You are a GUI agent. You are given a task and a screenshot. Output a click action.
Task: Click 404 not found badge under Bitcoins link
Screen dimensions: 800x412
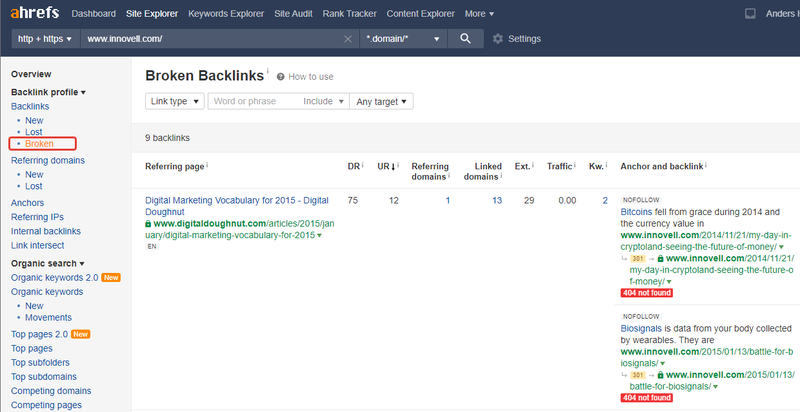pyautogui.click(x=646, y=293)
